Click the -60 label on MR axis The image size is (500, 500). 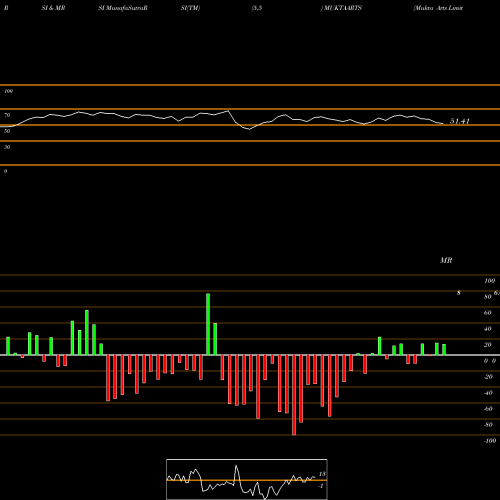click(488, 409)
